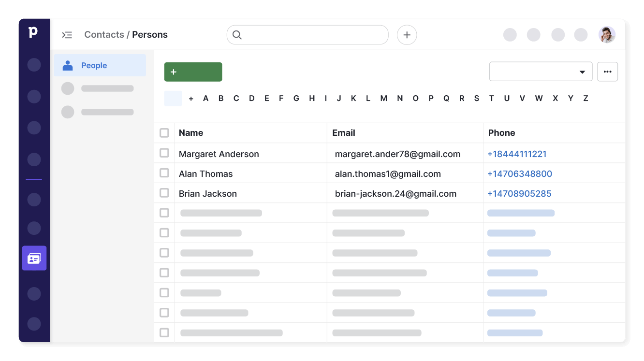Filter contacts by the letter Z
This screenshot has width=644, height=361.
coord(585,98)
